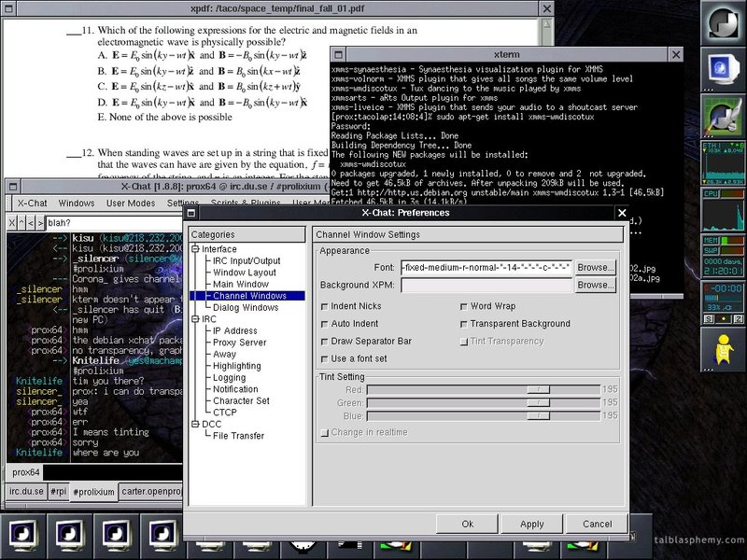Click the Background XPM input field
747x560 pixels.
(486, 285)
